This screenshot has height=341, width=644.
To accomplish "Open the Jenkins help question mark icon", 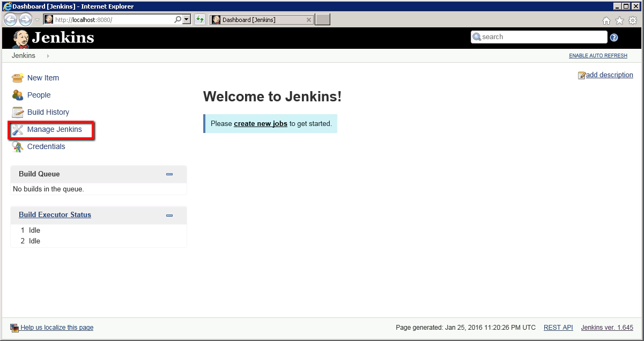I will pos(614,37).
